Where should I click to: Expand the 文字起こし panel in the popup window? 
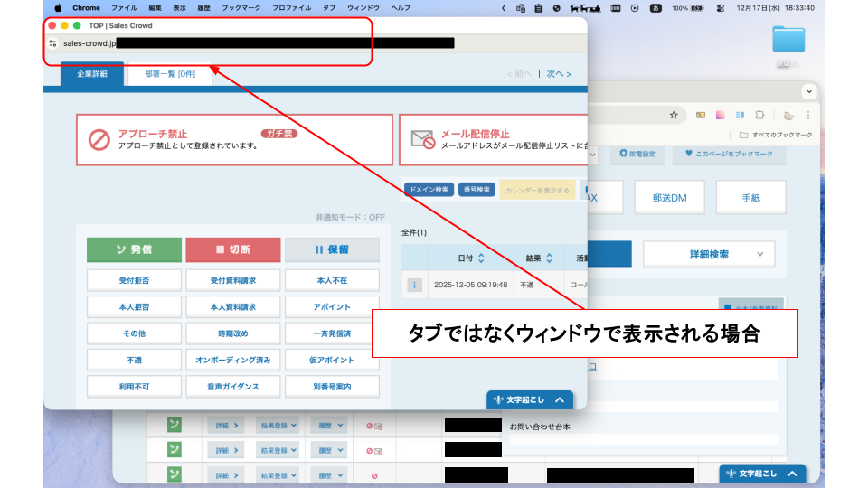tap(530, 399)
